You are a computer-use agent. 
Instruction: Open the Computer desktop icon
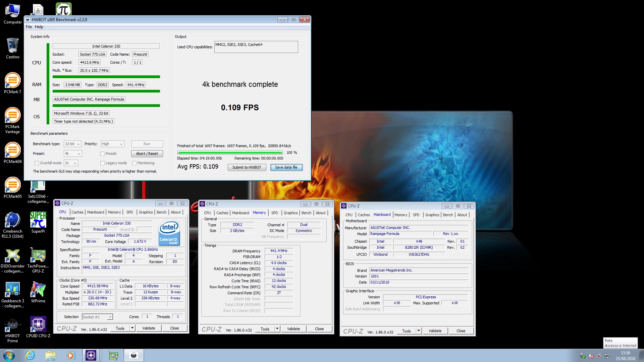click(13, 14)
